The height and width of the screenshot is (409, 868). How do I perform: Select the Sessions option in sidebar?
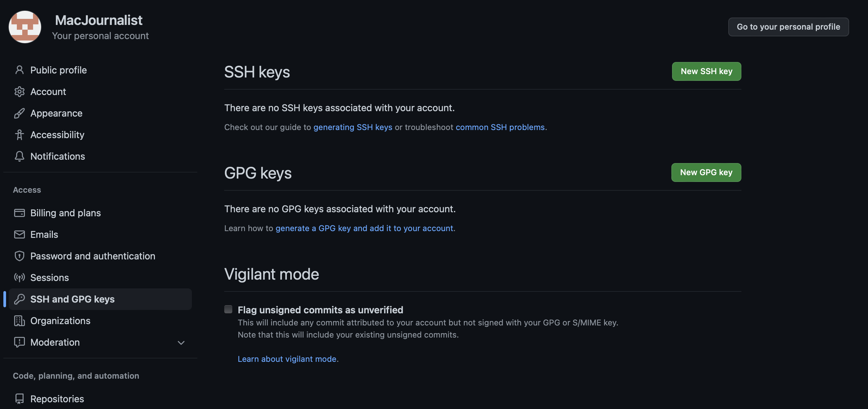click(x=49, y=277)
